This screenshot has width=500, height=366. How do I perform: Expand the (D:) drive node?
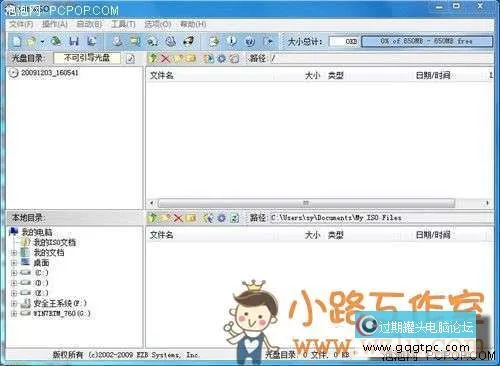pyautogui.click(x=14, y=283)
